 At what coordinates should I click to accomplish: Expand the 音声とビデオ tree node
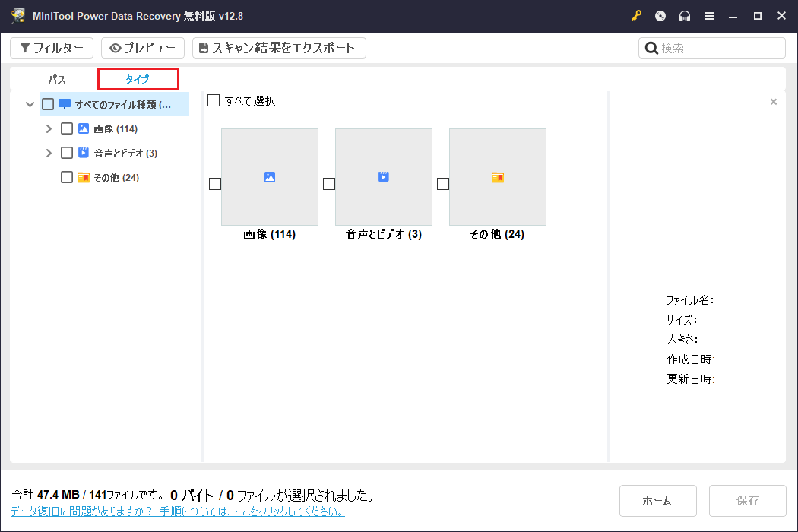[x=49, y=152]
